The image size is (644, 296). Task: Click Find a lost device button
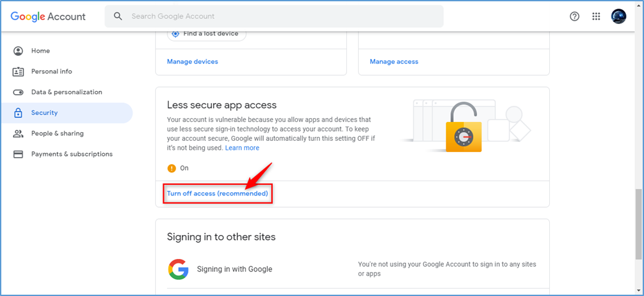pyautogui.click(x=207, y=34)
